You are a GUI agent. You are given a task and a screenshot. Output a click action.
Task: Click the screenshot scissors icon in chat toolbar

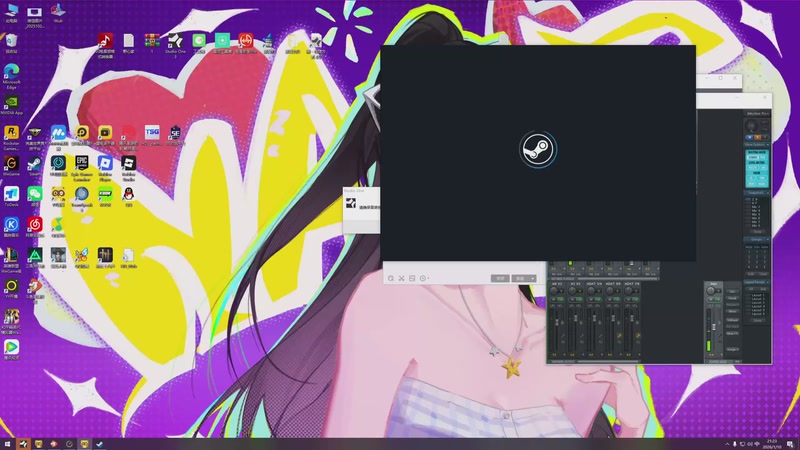click(x=402, y=278)
